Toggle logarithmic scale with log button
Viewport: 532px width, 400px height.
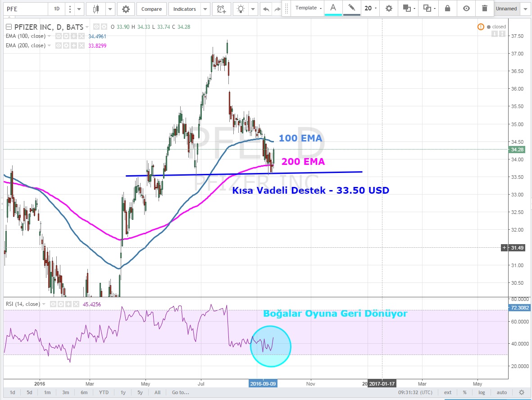(482, 392)
